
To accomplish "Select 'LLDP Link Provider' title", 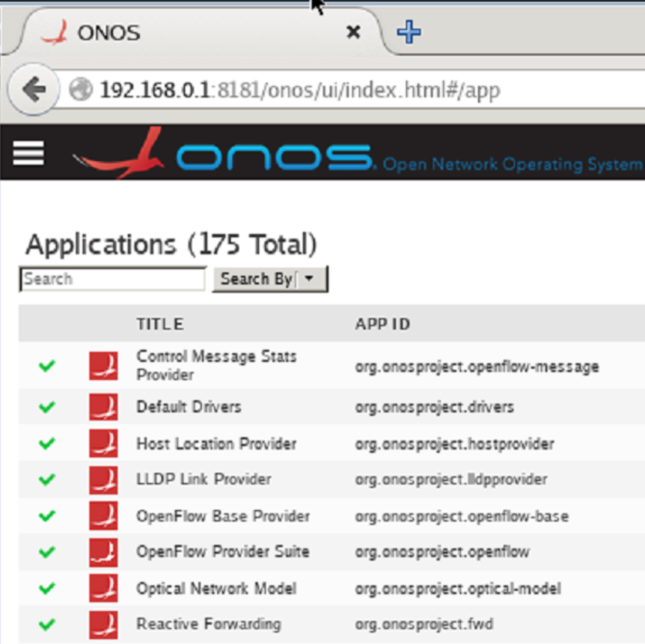I will point(204,479).
